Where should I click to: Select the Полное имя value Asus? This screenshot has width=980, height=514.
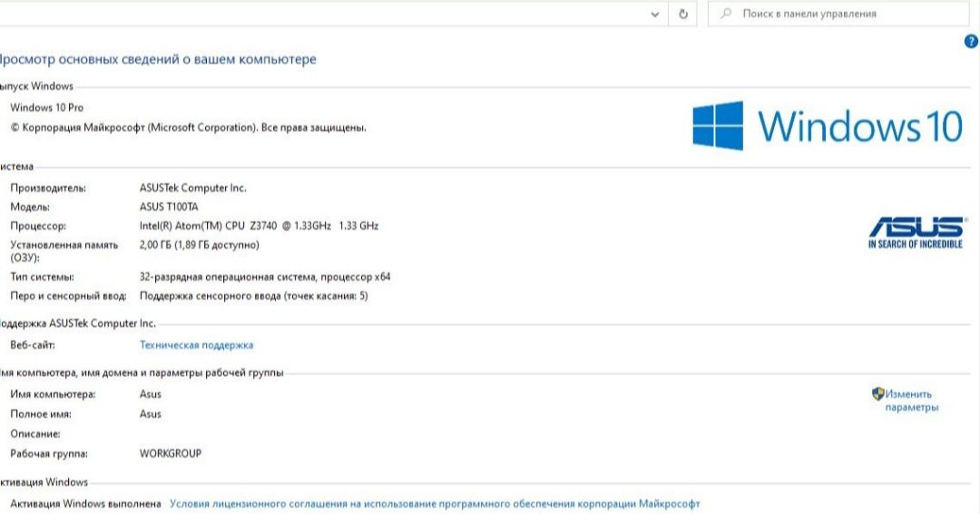pos(150,414)
